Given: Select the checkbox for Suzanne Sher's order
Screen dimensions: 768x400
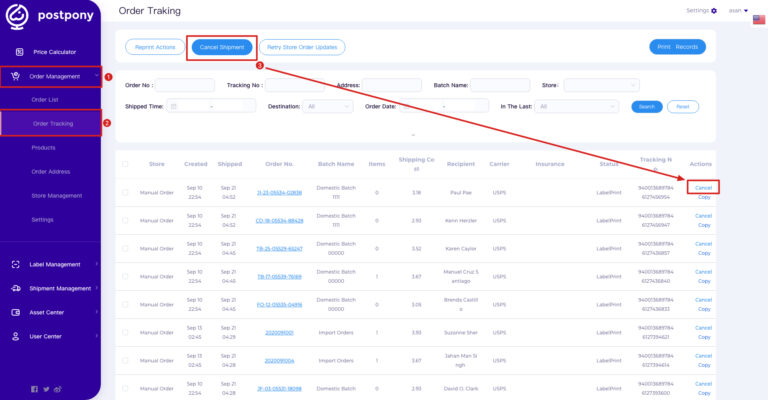Looking at the screenshot, I should tap(125, 332).
